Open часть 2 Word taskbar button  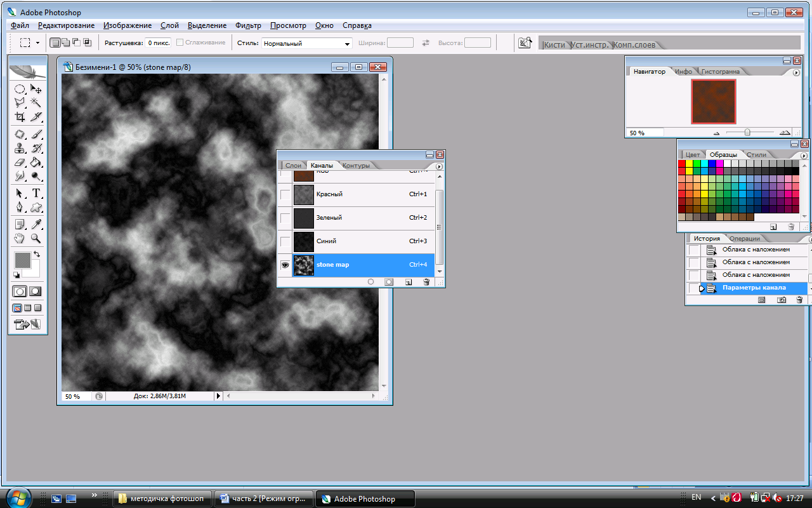[x=265, y=498]
